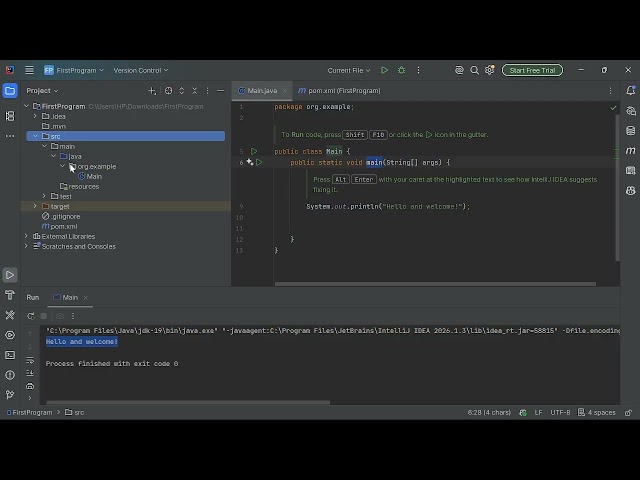
Task: Open editor tabs options ellipsis menu
Action: tap(611, 91)
